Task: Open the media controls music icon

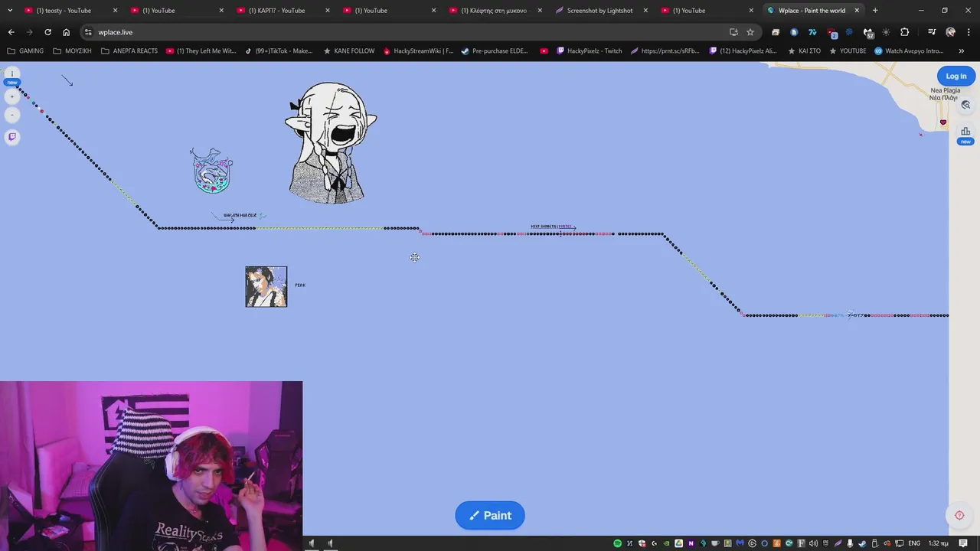Action: [x=931, y=32]
